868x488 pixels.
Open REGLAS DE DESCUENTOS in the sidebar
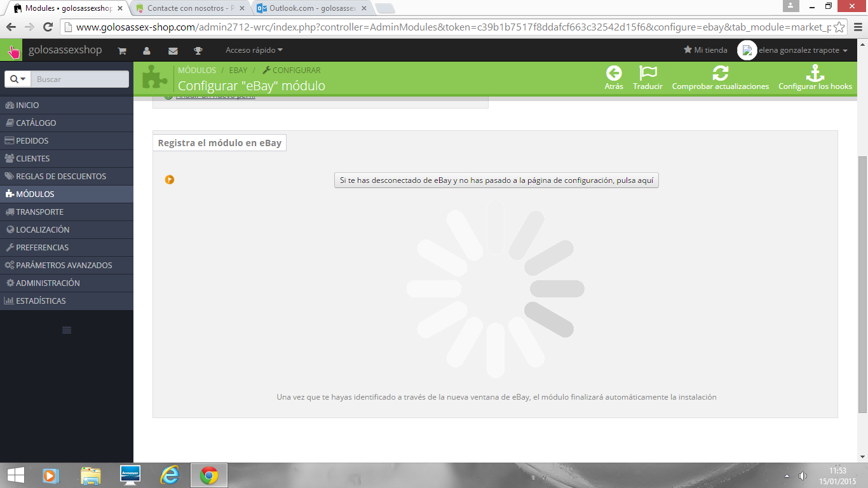67,177
